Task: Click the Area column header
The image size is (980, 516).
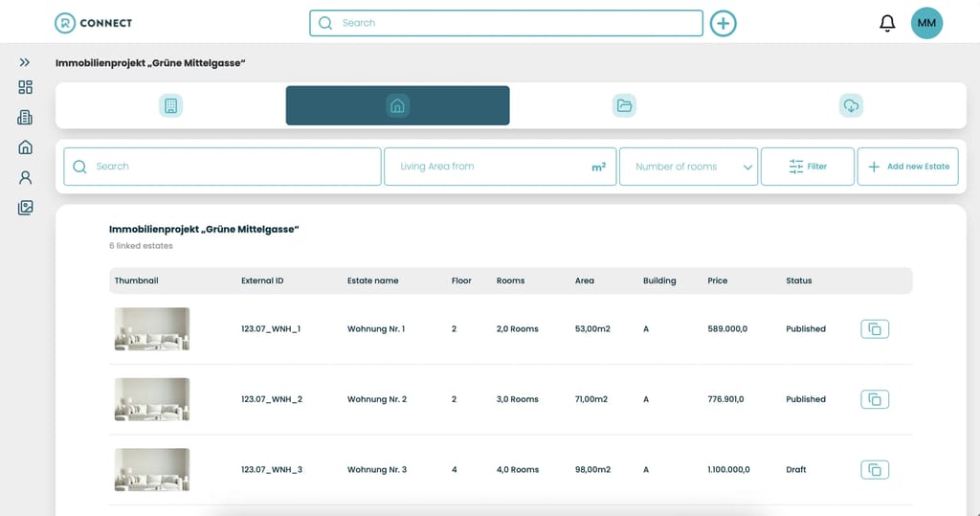Action: 585,280
